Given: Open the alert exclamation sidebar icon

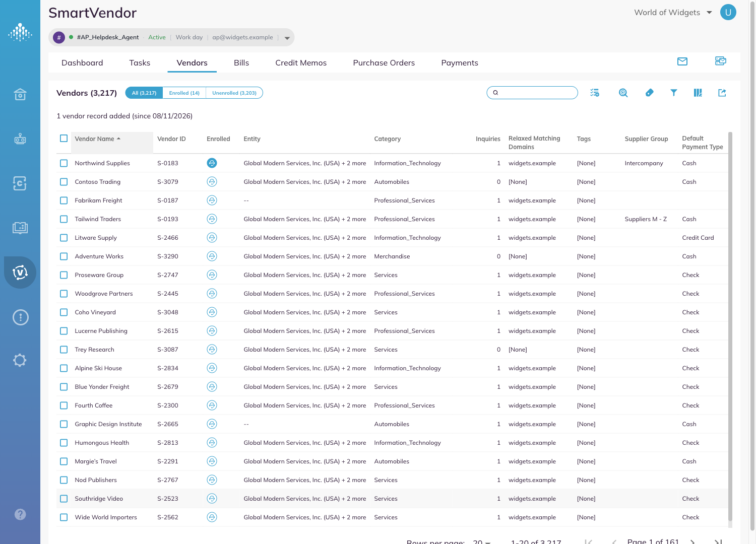Looking at the screenshot, I should click(x=20, y=317).
